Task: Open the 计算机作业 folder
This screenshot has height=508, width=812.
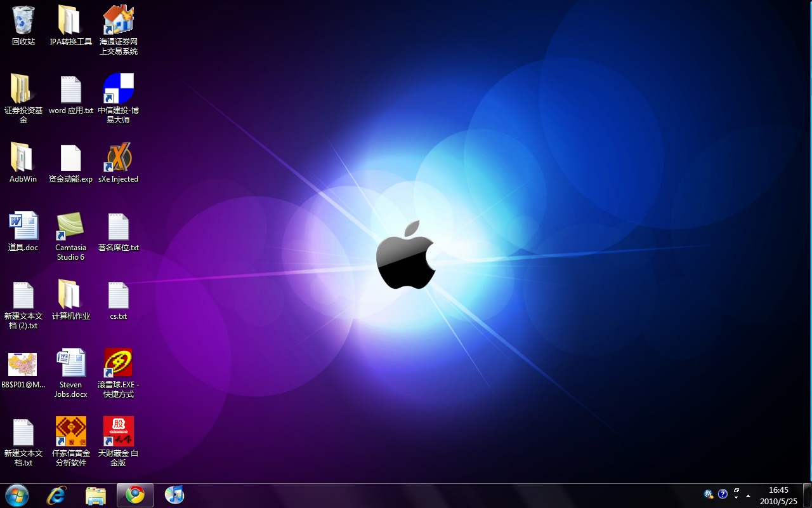Action: tap(71, 300)
